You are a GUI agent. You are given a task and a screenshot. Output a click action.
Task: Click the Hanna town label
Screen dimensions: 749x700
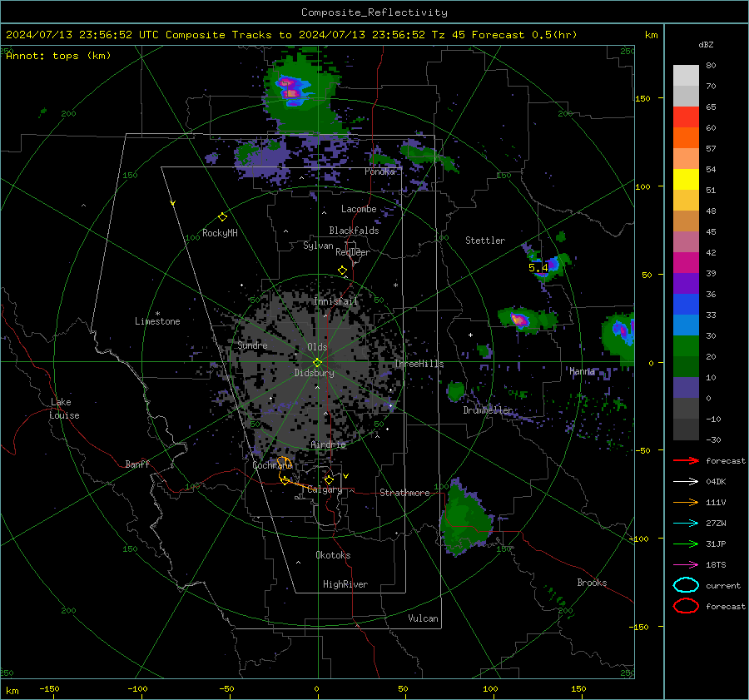pos(582,371)
